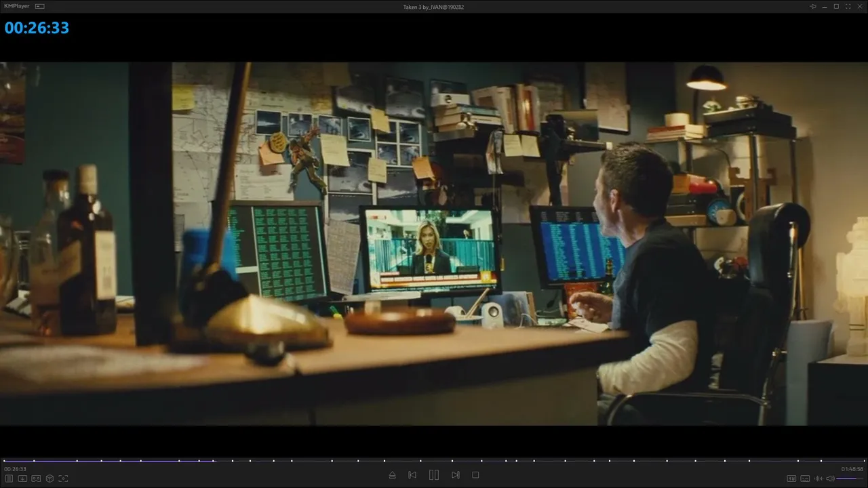Maximize the KMPlayer window
This screenshot has width=868, height=488.
point(836,6)
